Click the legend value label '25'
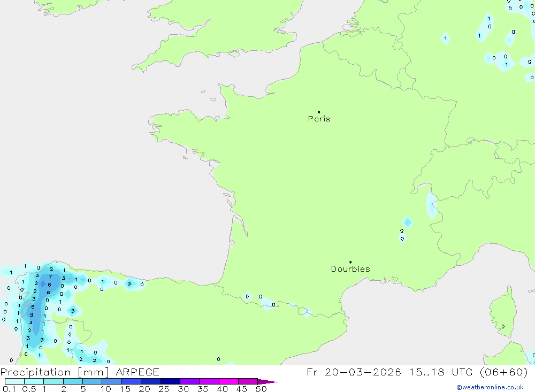The width and height of the screenshot is (535, 392). (x=164, y=389)
